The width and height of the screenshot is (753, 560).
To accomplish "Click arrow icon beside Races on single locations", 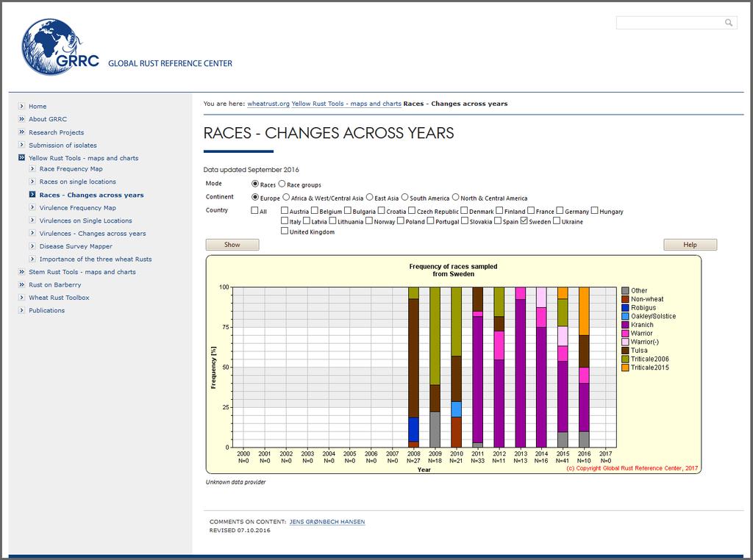I will 32,182.
